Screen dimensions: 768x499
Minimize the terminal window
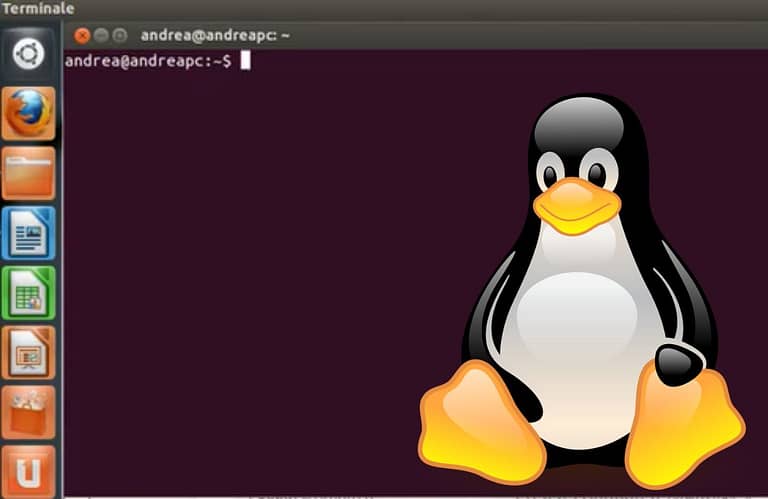point(101,36)
